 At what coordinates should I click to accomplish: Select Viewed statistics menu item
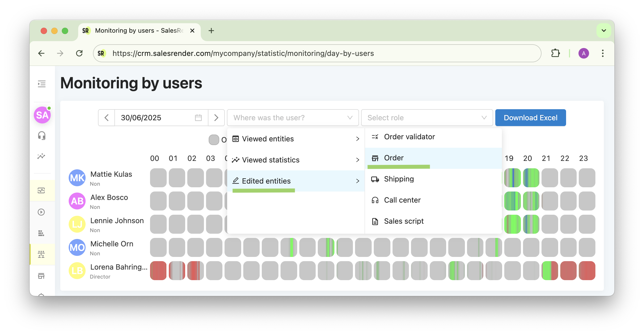click(x=296, y=160)
